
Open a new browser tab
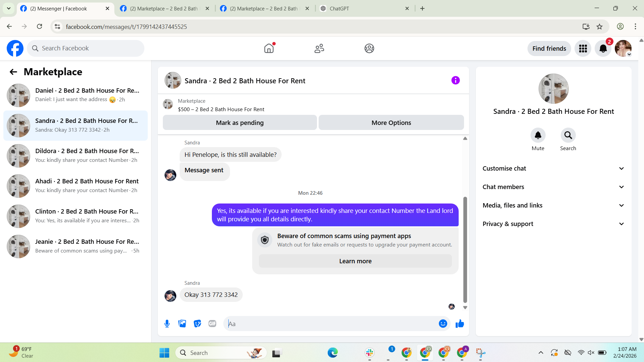pos(422,9)
